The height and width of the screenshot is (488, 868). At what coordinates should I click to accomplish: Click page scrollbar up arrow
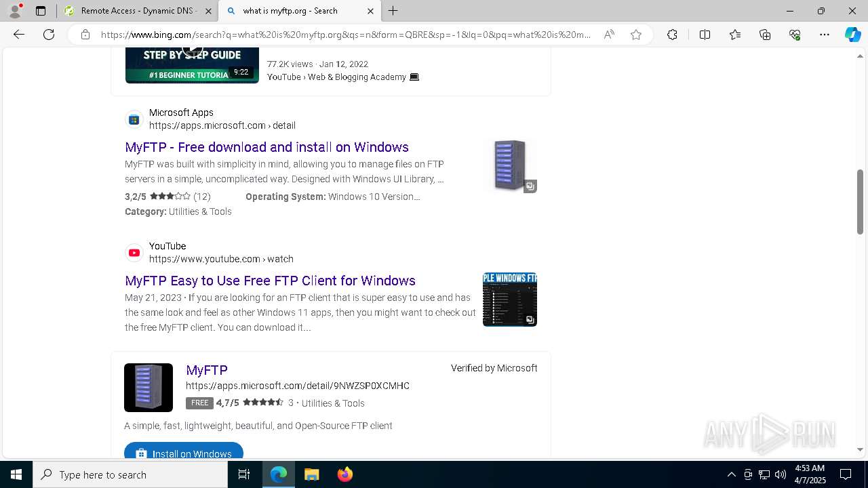(x=860, y=56)
